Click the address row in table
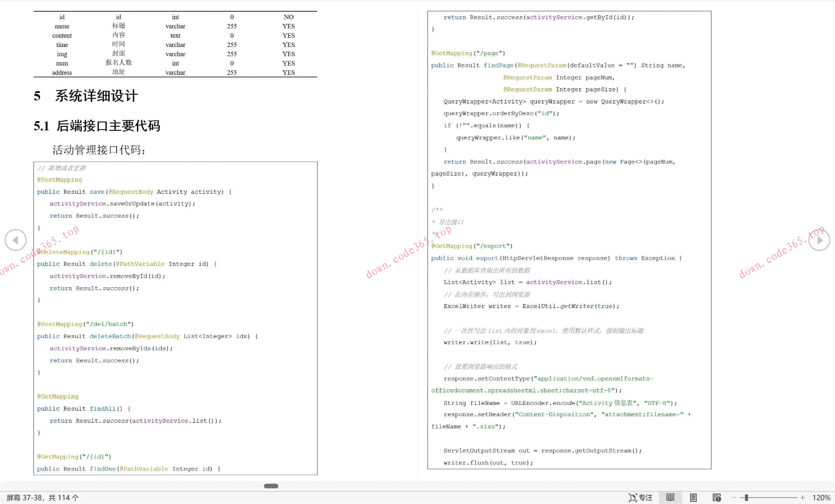Image resolution: width=835 pixels, height=504 pixels. (62, 73)
